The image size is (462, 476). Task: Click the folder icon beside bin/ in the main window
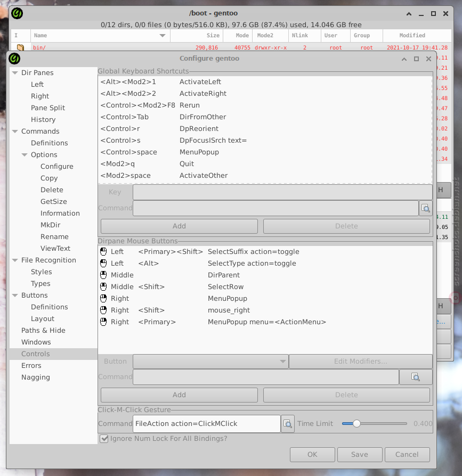tap(20, 47)
